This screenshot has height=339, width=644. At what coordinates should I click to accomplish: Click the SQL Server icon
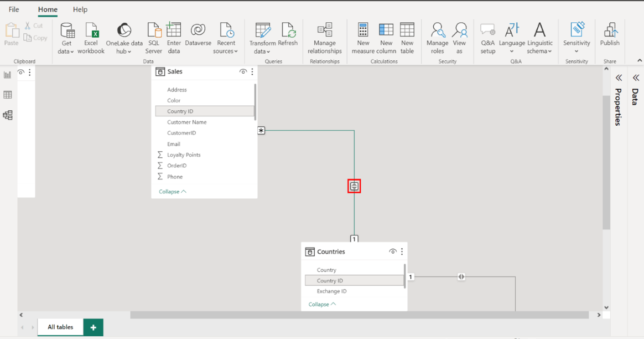(153, 38)
